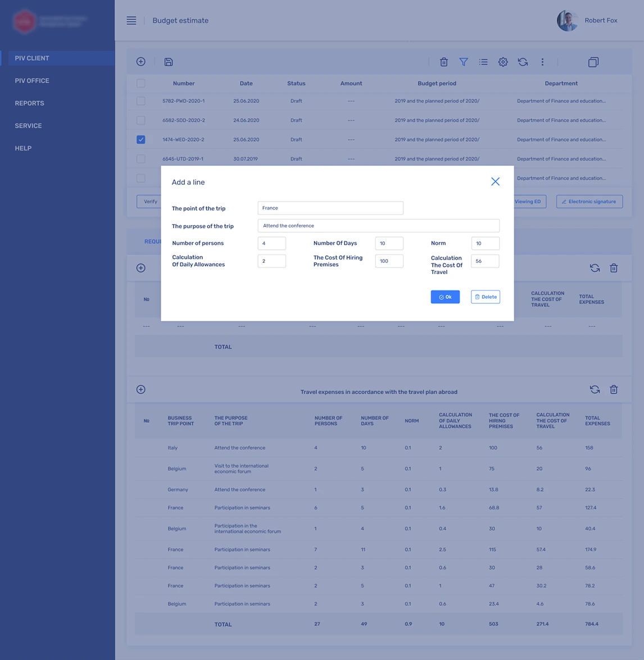Image resolution: width=644 pixels, height=660 pixels.
Task: Click the 6582-SDD-2020-2 number cell
Action: (184, 120)
